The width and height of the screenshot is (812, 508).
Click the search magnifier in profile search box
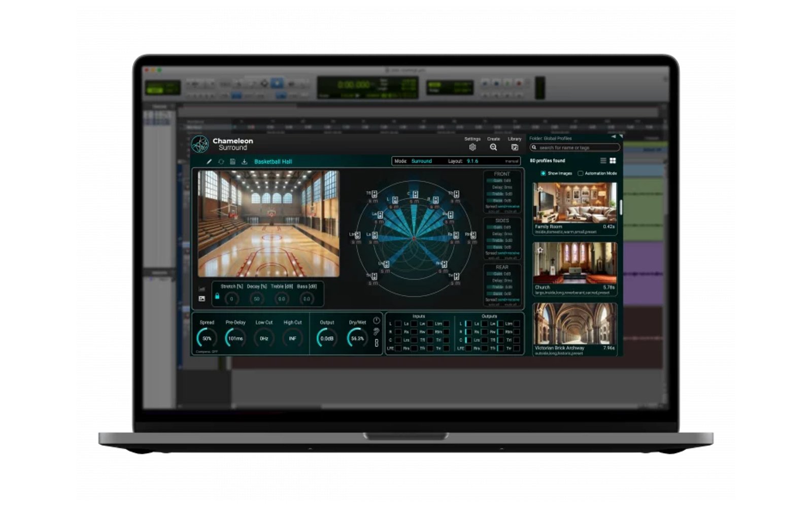[x=534, y=147]
